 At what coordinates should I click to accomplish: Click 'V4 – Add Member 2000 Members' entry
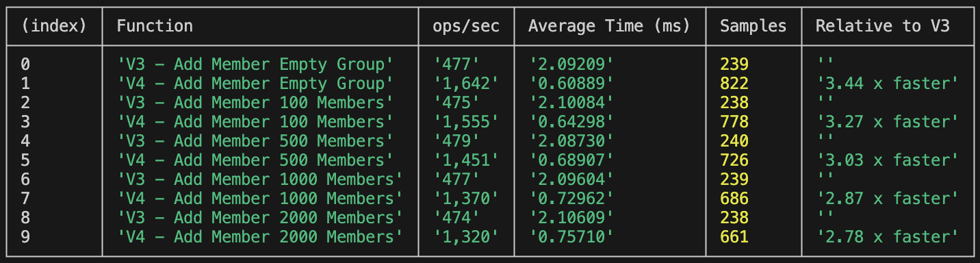pos(260,237)
